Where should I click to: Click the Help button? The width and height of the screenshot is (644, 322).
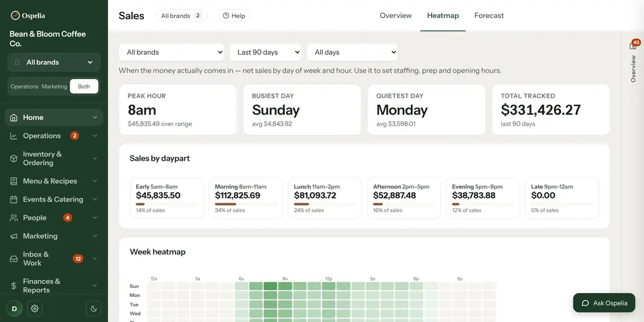click(234, 15)
